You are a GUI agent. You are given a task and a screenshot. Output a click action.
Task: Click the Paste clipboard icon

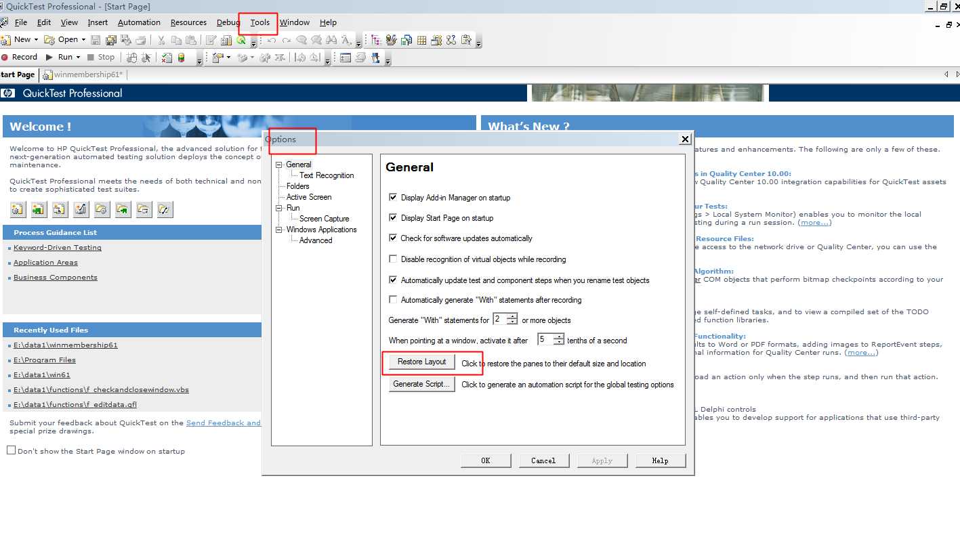click(190, 40)
